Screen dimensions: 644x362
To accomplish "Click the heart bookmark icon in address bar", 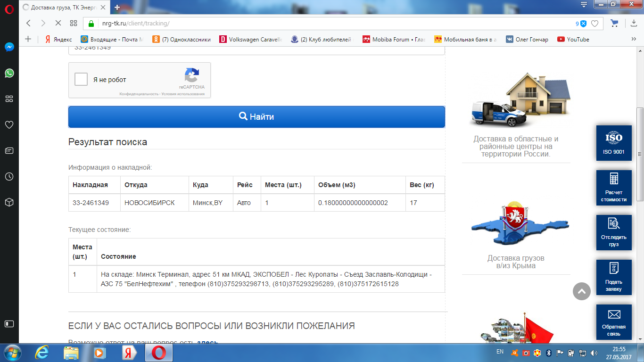I will (595, 24).
